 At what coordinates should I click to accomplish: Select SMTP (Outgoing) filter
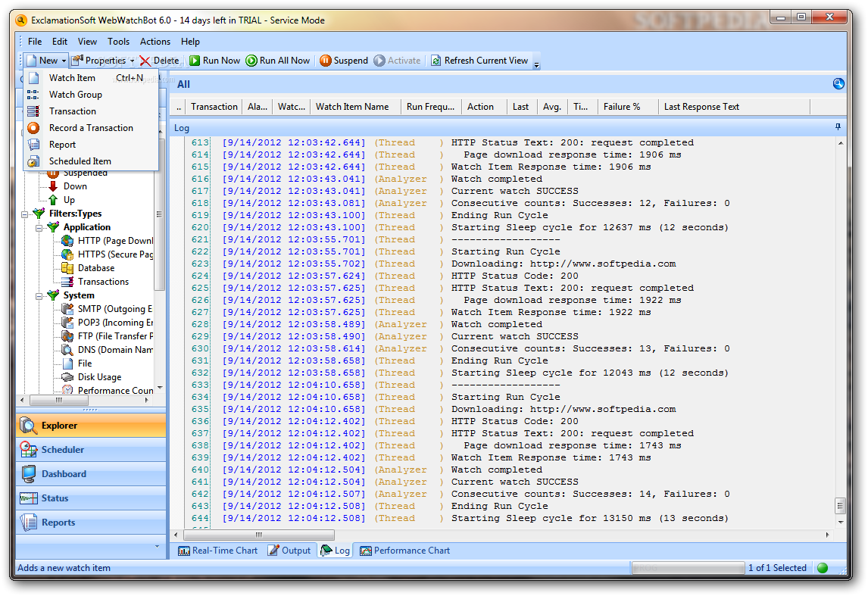click(x=114, y=309)
